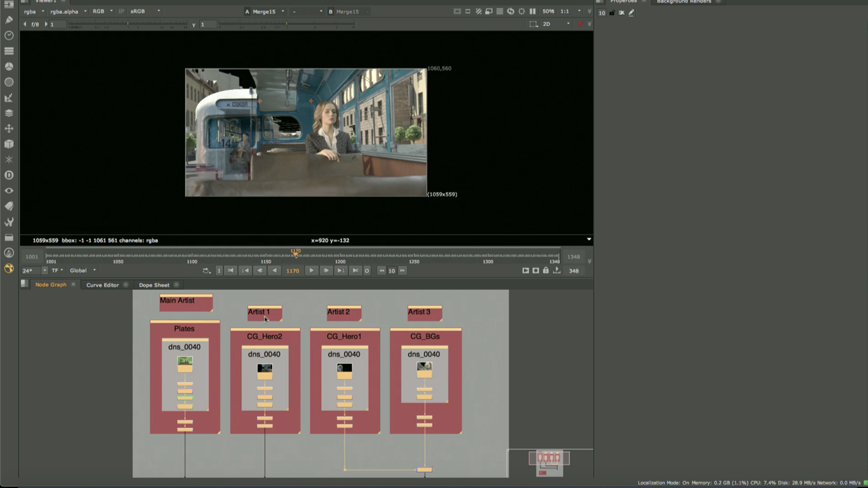868x488 pixels.
Task: Step forward by 10 frames
Action: point(402,271)
